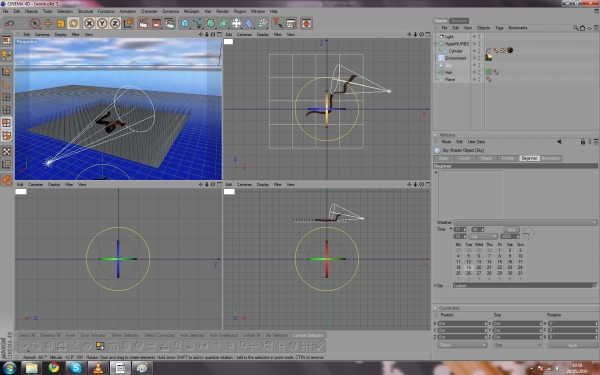Open the month dropdown in Time section
The width and height of the screenshot is (600, 375).
click(x=483, y=236)
